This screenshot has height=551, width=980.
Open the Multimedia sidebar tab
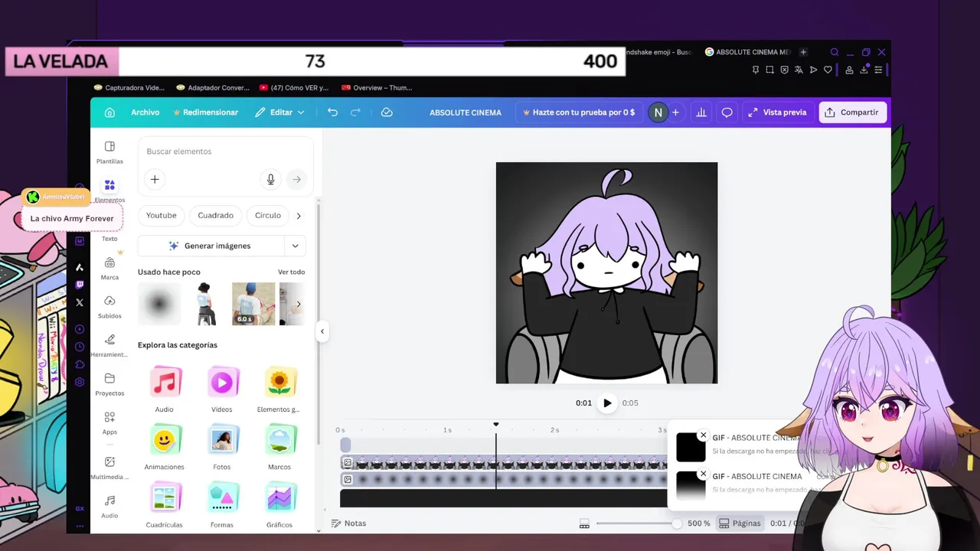point(109,468)
